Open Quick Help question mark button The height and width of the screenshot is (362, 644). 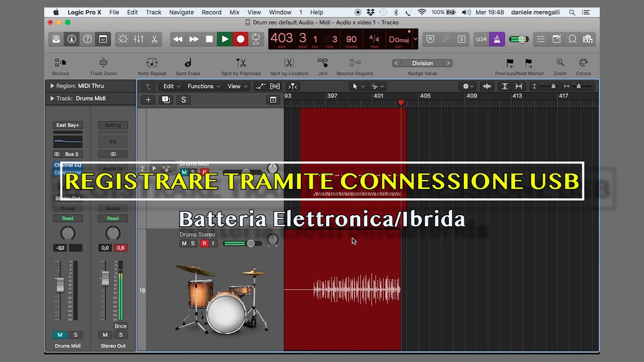pos(88,39)
